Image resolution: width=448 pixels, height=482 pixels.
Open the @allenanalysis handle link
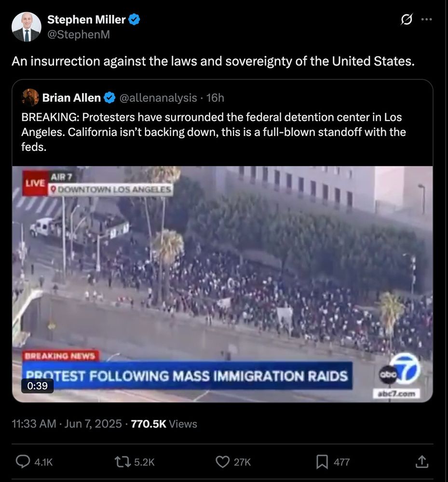(158, 98)
